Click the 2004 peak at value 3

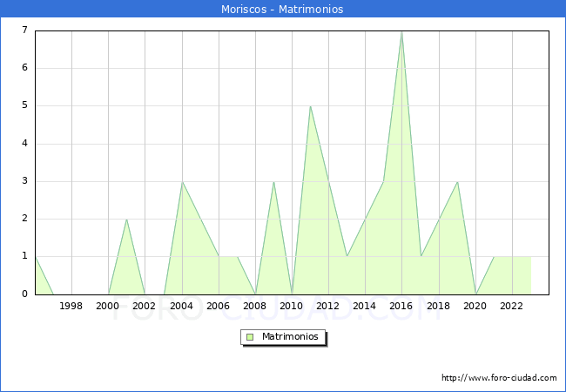(182, 182)
